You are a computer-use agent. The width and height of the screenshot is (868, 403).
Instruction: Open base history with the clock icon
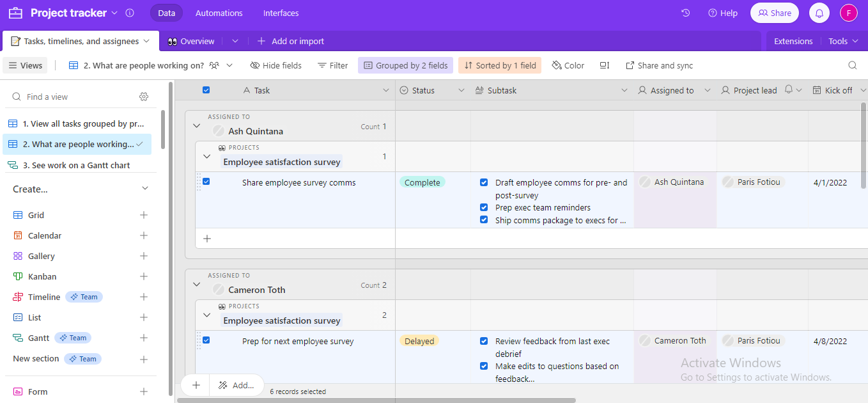pos(685,12)
